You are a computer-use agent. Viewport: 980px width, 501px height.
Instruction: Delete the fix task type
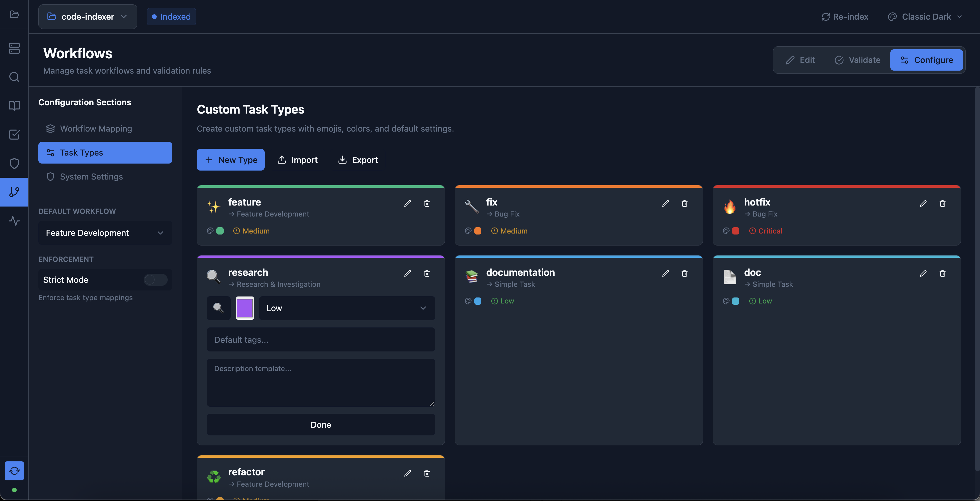(x=684, y=204)
